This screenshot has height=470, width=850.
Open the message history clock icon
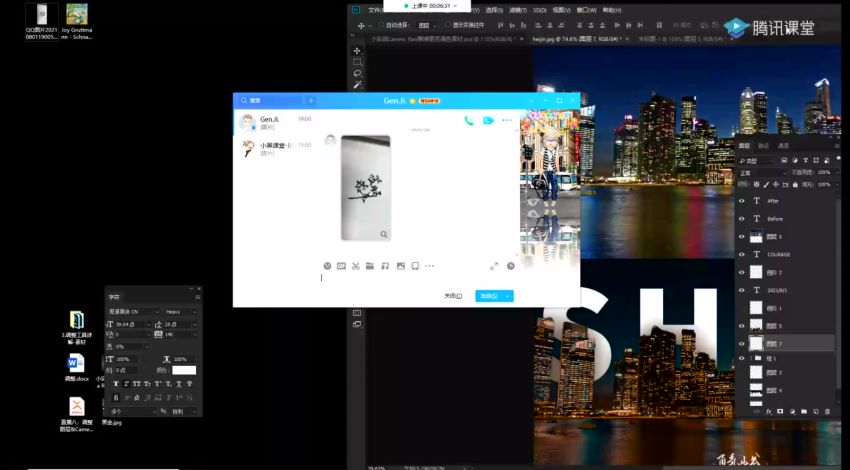[x=511, y=266]
